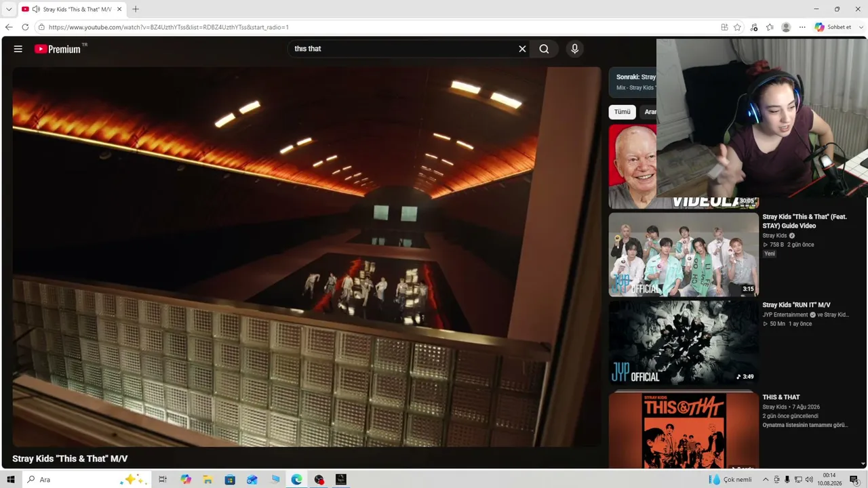
Task: Open Edge settings and more menu
Action: (802, 27)
